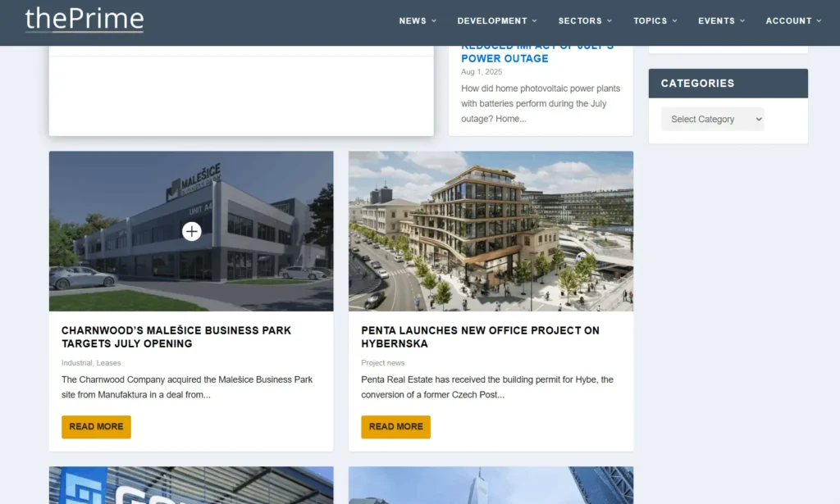Image resolution: width=840 pixels, height=504 pixels.
Task: Open the Power Outage article title link
Action: pyautogui.click(x=537, y=55)
